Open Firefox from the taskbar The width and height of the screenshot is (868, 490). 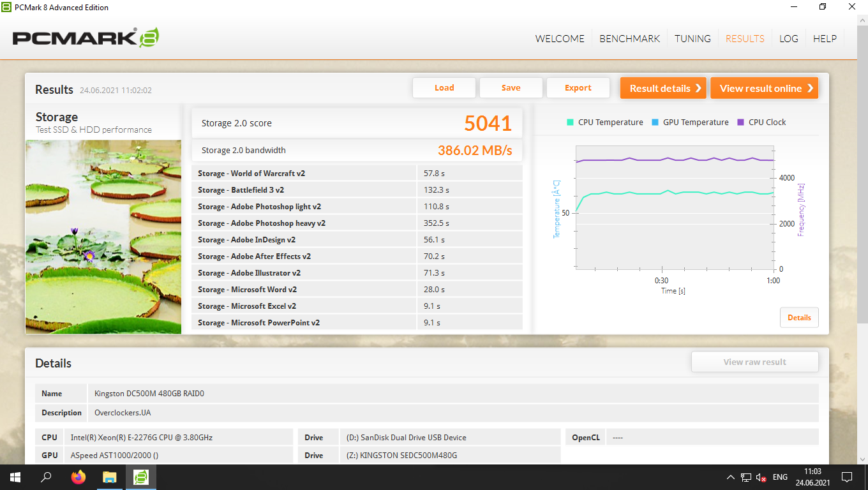[x=79, y=477]
